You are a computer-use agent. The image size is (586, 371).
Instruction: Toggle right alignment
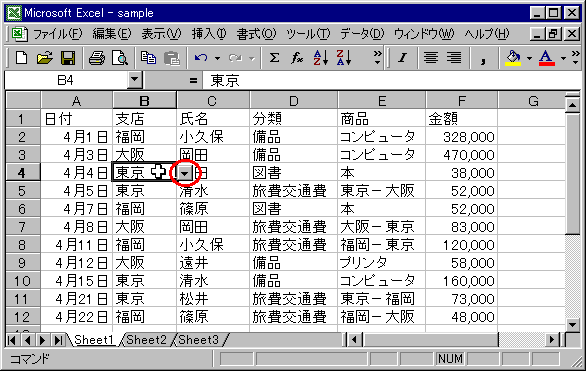454,58
